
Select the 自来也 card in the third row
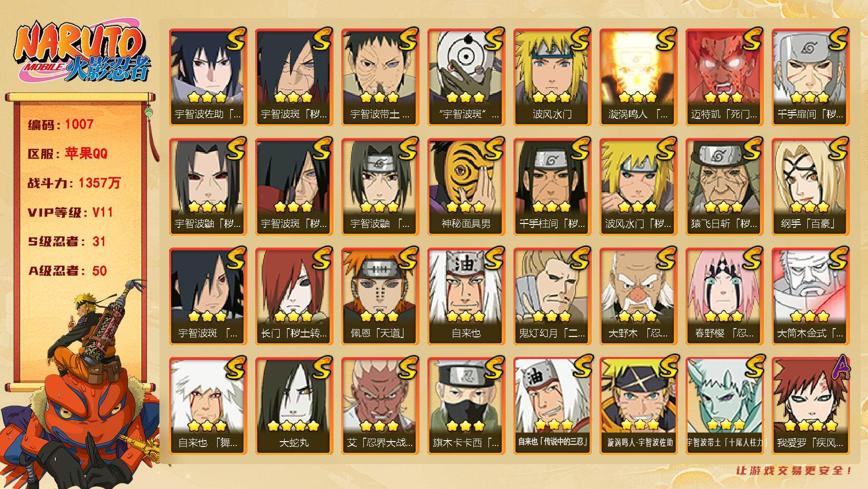[x=467, y=296]
